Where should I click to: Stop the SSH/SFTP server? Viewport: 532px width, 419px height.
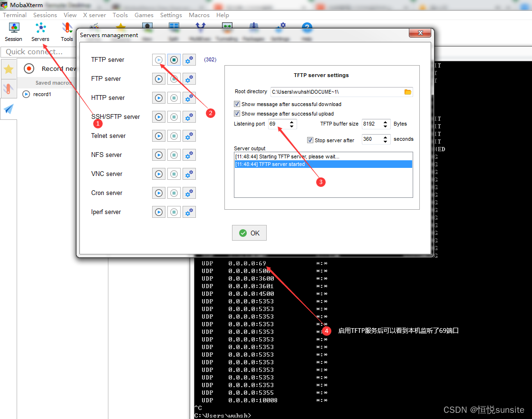click(174, 117)
